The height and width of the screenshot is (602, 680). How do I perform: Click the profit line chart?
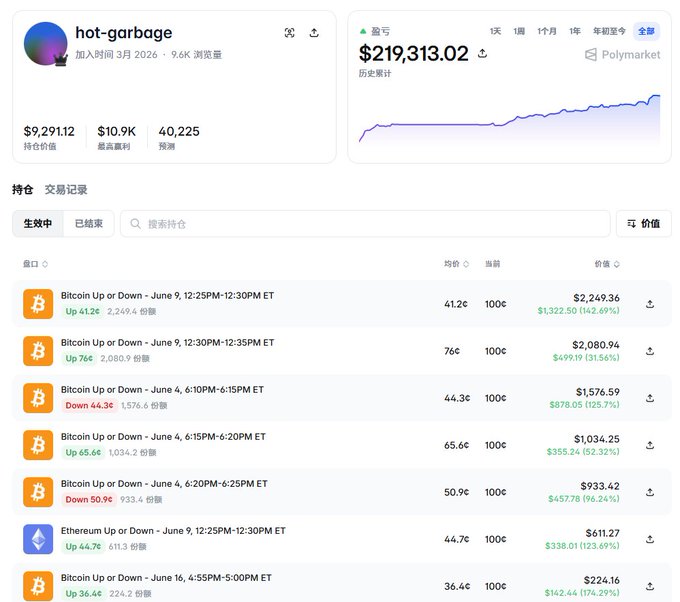point(509,119)
